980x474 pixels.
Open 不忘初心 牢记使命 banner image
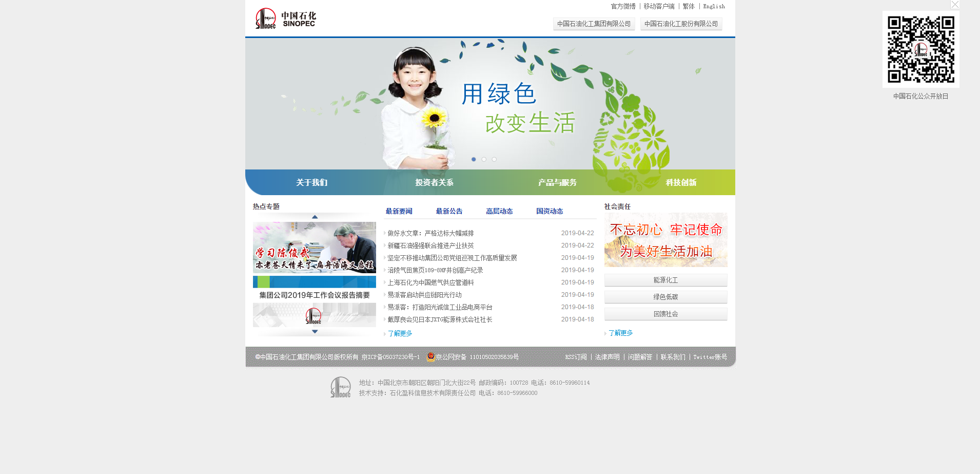click(665, 240)
